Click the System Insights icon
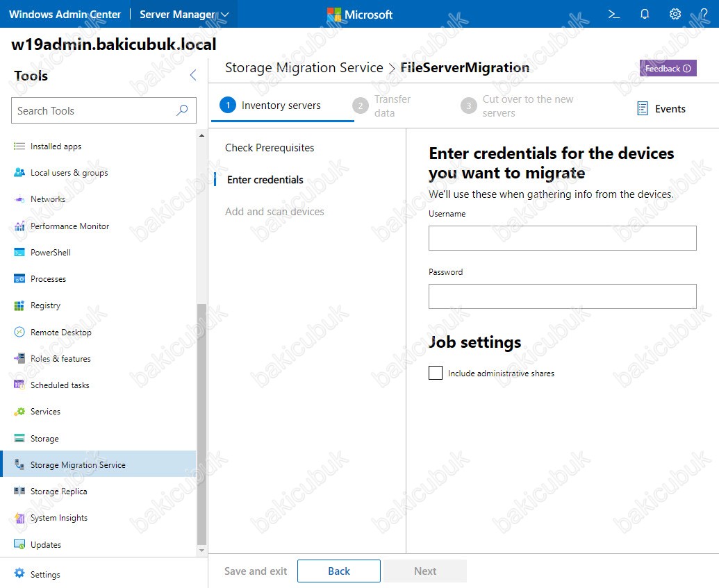 19,518
